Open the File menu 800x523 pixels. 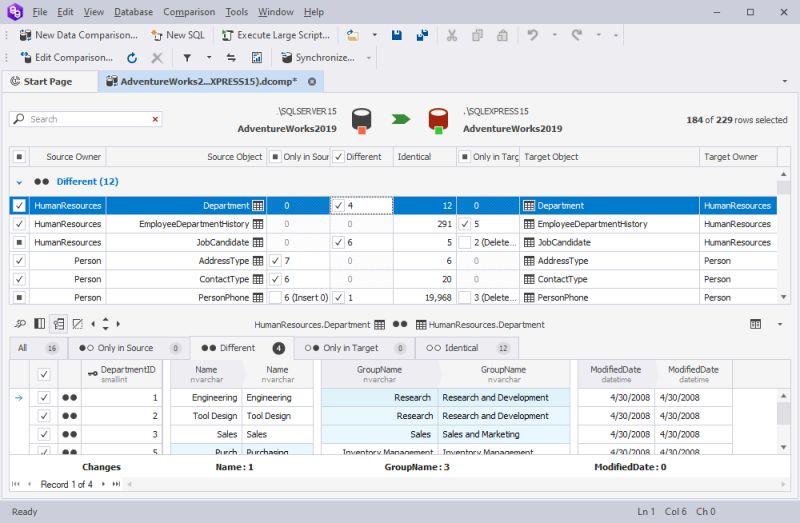click(x=39, y=12)
